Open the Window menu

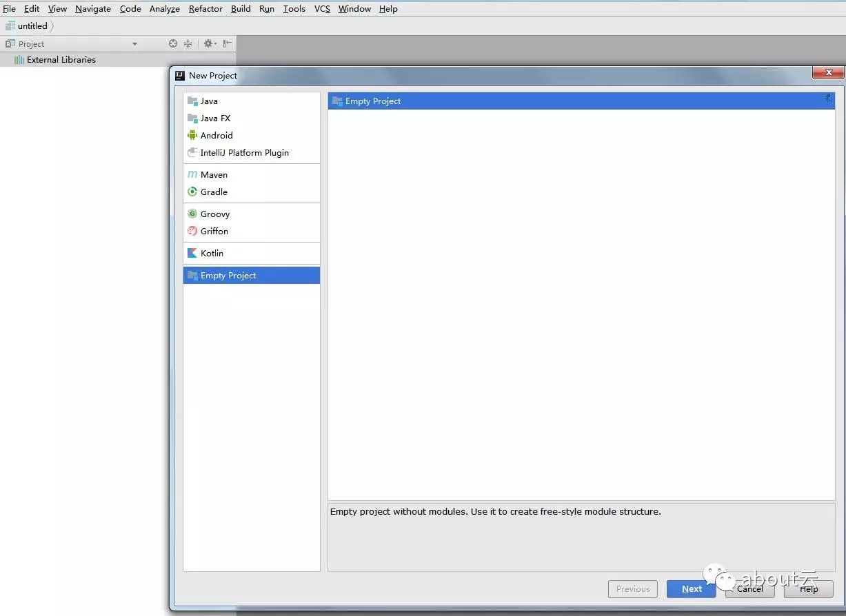354,9
